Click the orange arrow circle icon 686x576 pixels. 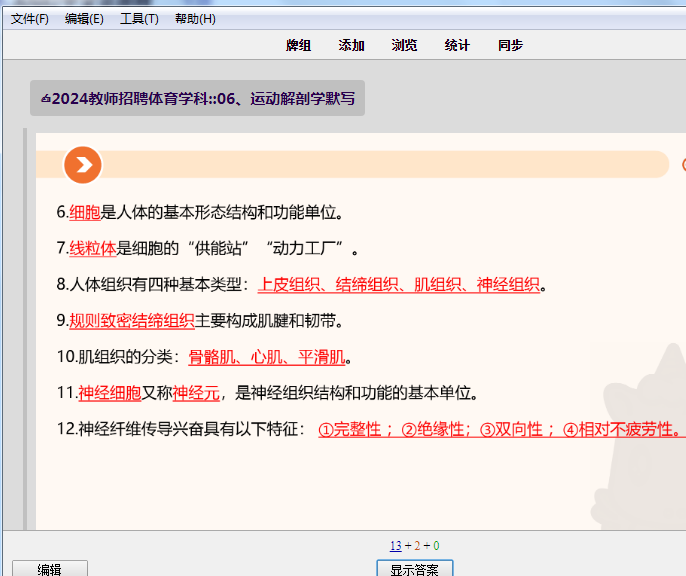click(83, 165)
